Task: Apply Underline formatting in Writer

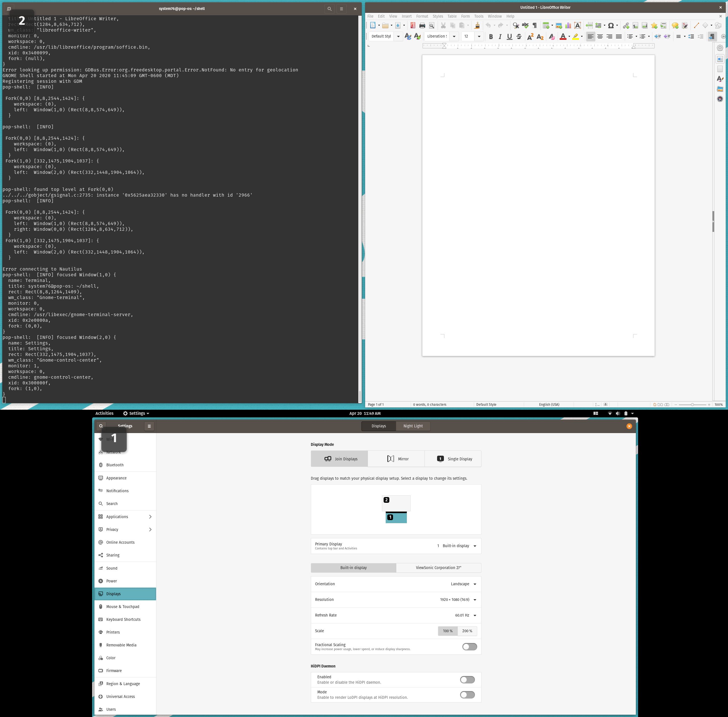Action: tap(509, 36)
